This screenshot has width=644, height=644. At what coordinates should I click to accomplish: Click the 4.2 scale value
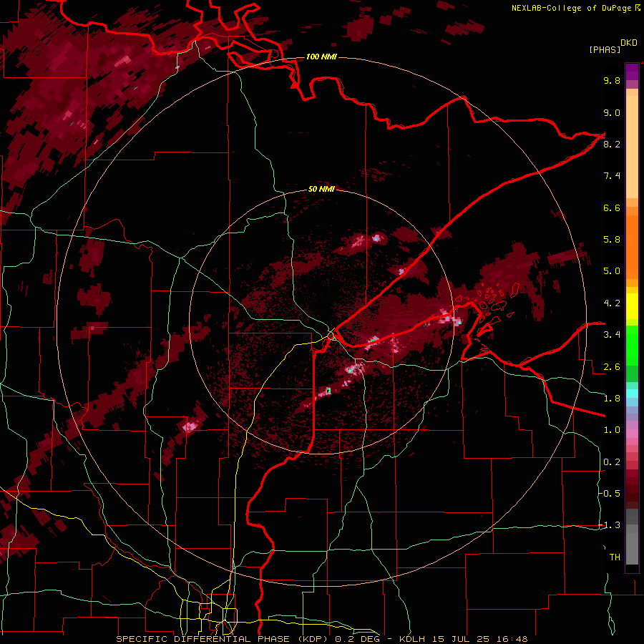pos(612,303)
